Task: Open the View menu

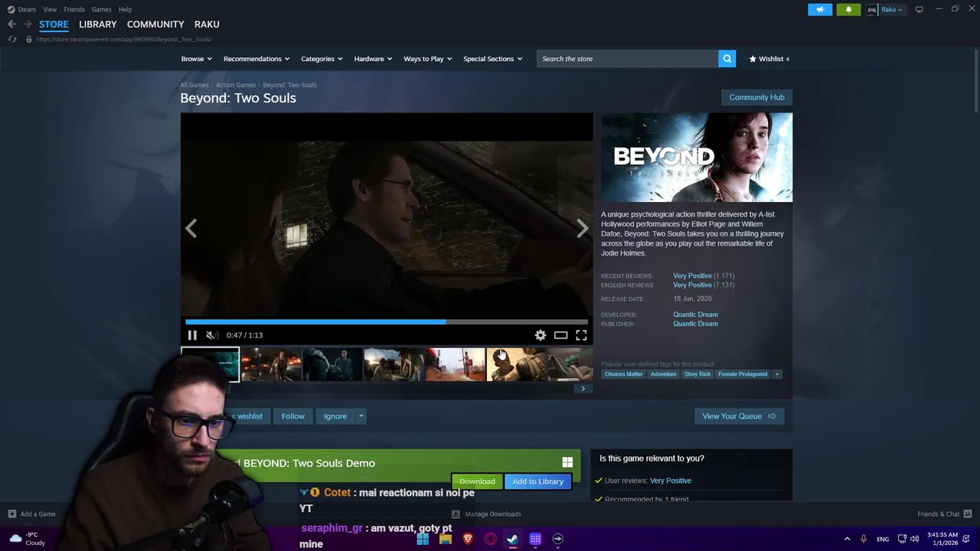Action: [x=50, y=9]
